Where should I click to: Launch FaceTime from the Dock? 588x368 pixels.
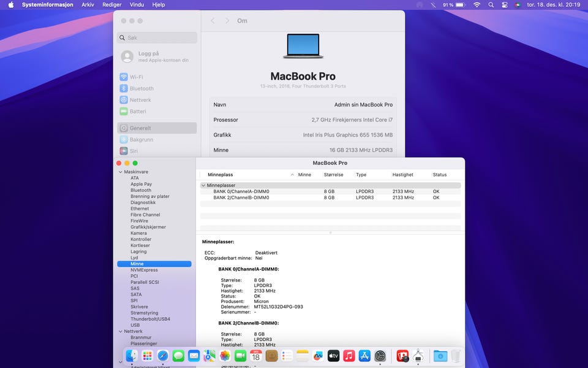[240, 355]
